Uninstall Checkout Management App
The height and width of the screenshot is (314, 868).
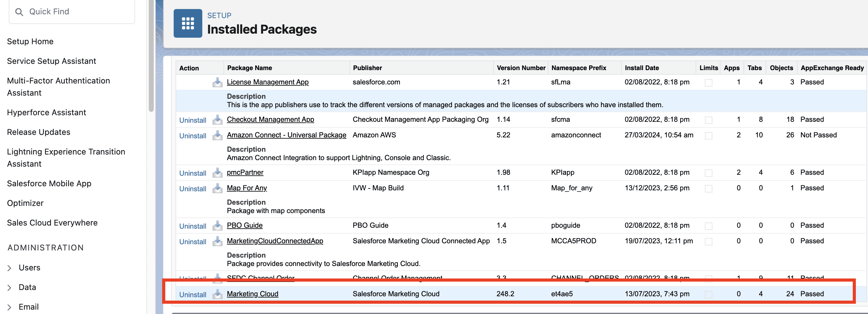pyautogui.click(x=193, y=120)
